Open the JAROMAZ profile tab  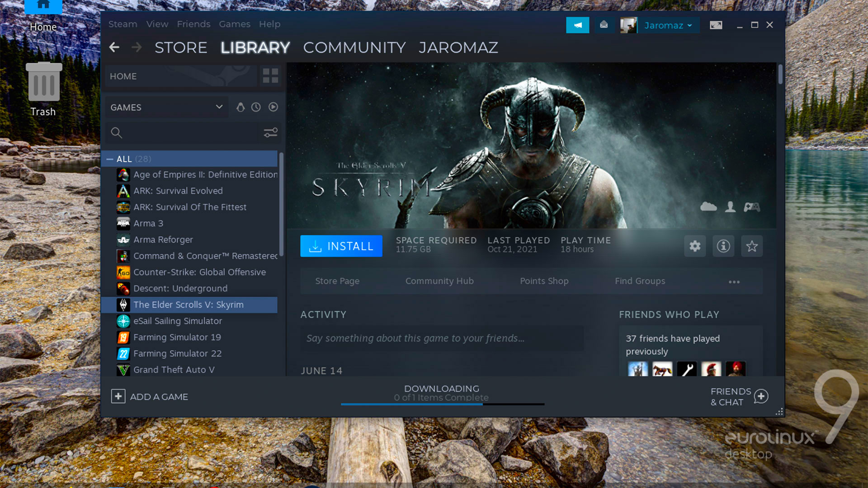458,47
